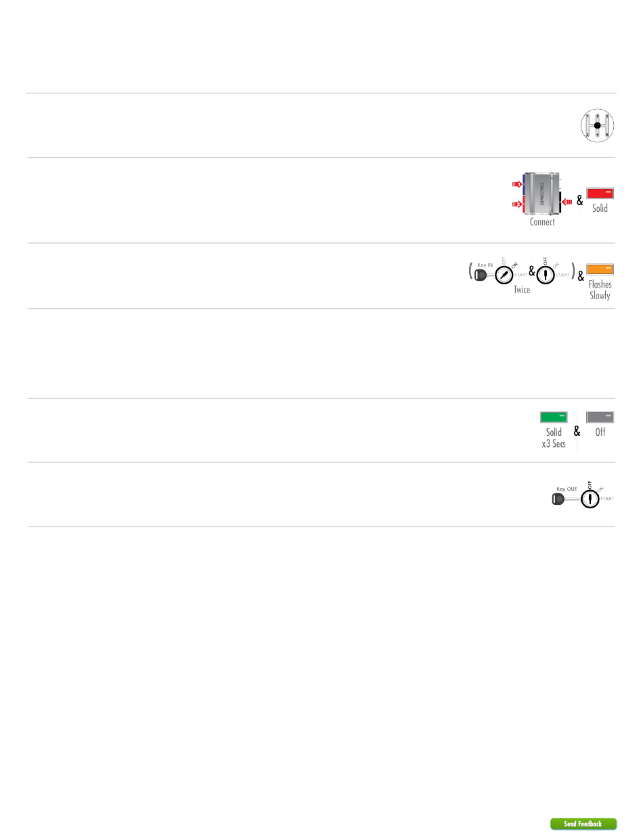Click the Send Feedback button
This screenshot has width=643, height=840.
[x=583, y=824]
